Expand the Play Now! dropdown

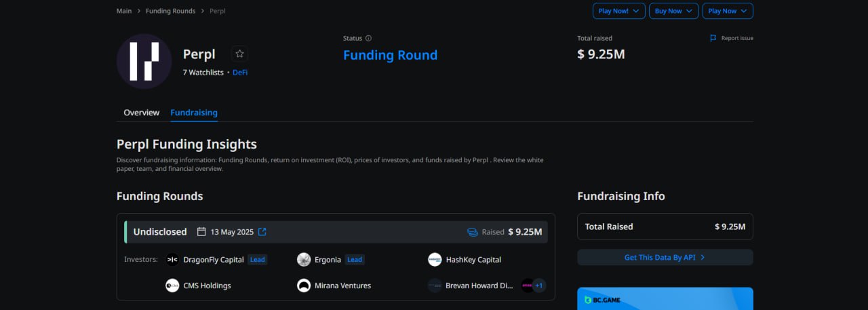click(x=619, y=11)
